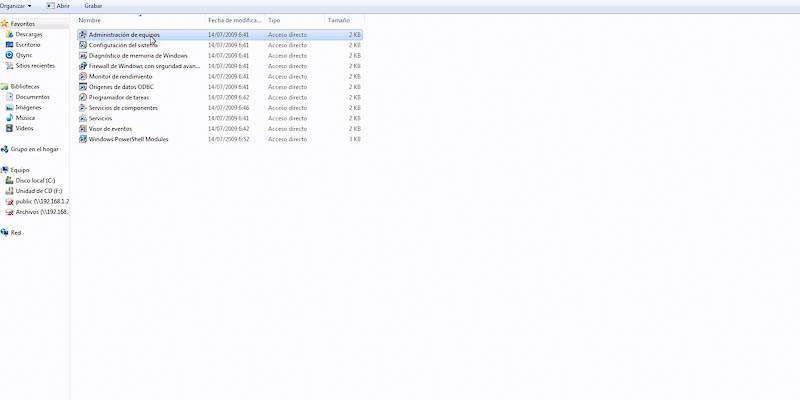The image size is (800, 400).
Task: Click the Música library icon
Action: coord(9,118)
